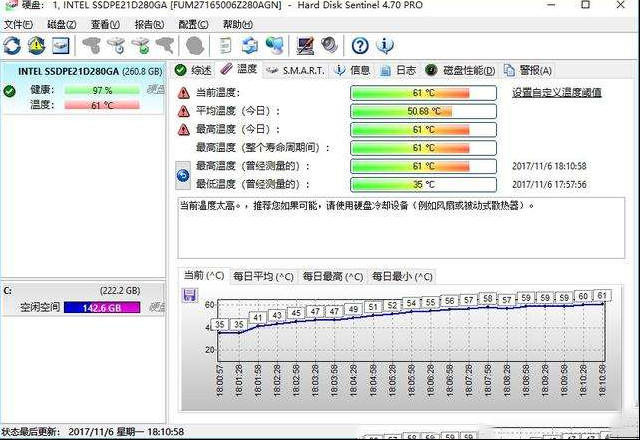This screenshot has width=640, height=440.
Task: Click the warning icon beside 当前温度
Action: click(184, 93)
